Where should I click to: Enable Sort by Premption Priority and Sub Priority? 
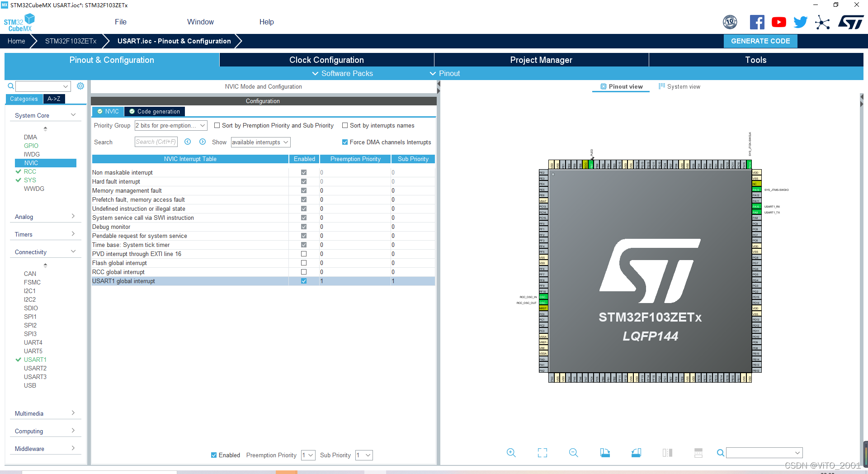point(217,125)
